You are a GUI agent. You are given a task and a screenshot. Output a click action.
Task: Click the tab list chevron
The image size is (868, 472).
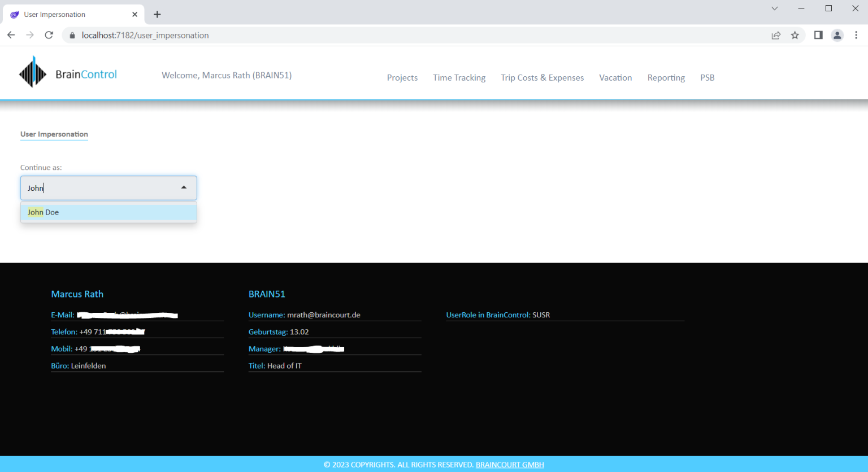774,8
